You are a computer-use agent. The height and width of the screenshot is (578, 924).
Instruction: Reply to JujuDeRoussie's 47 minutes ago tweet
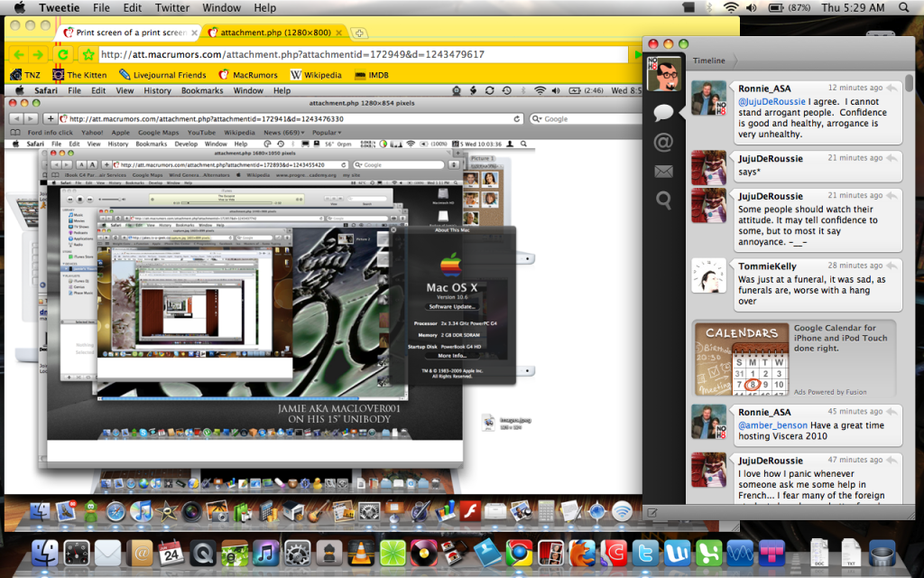click(892, 460)
